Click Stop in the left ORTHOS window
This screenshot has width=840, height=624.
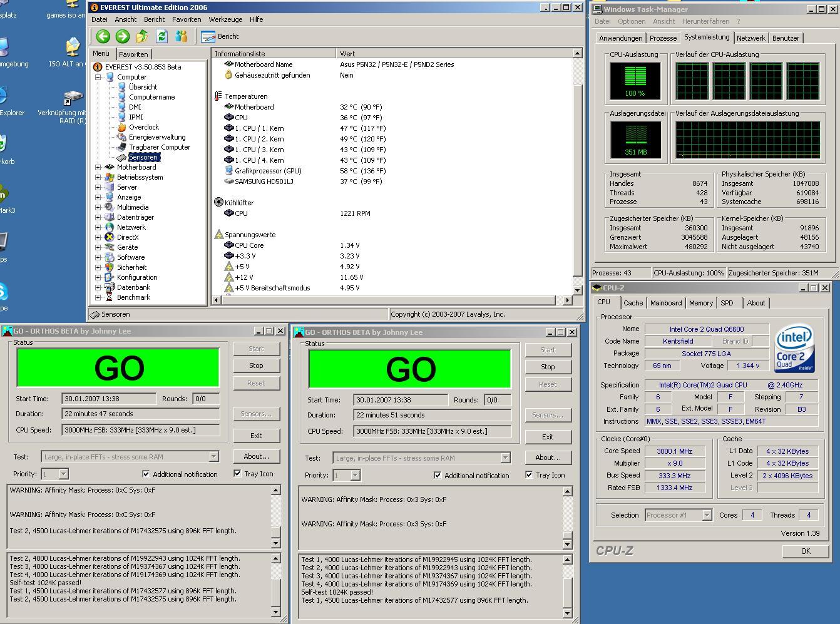click(256, 366)
